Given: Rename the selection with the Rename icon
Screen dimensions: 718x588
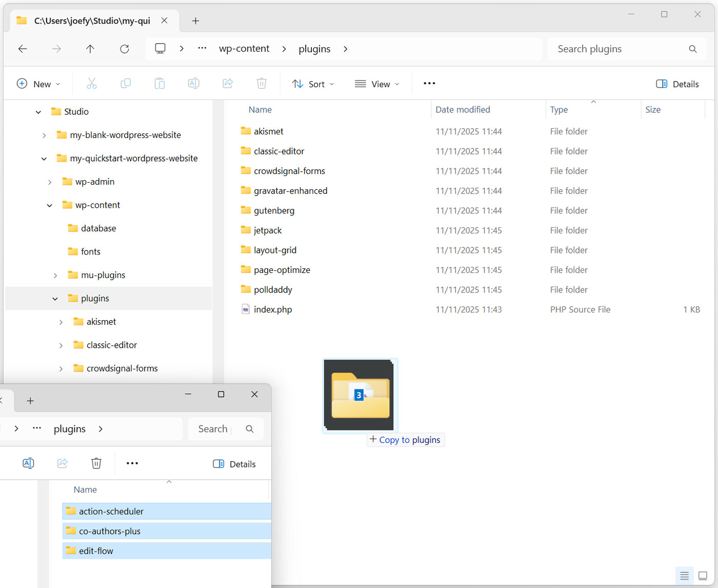Looking at the screenshot, I should [193, 83].
